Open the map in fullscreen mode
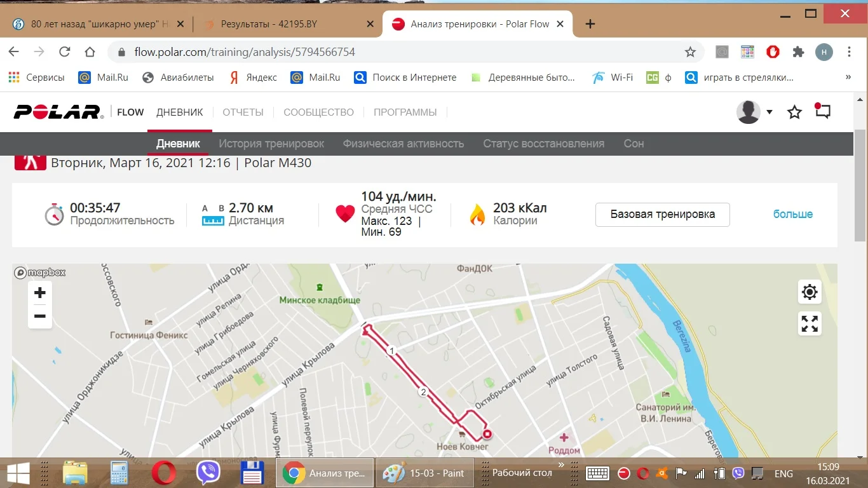The image size is (868, 488). click(810, 323)
